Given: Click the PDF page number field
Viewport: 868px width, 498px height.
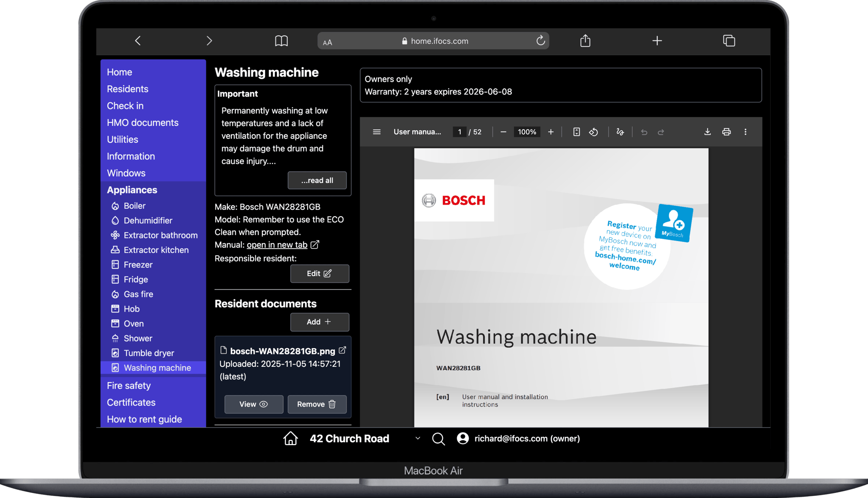Looking at the screenshot, I should 459,132.
